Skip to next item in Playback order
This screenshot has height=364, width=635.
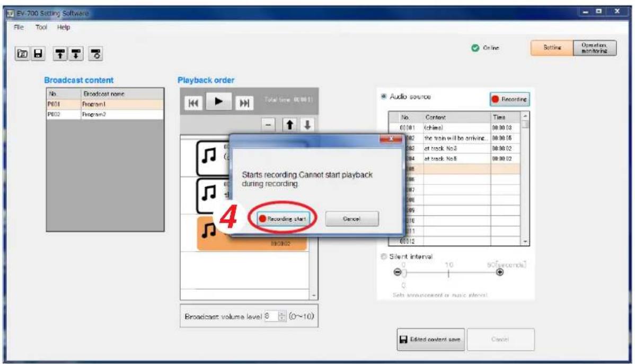[x=244, y=103]
